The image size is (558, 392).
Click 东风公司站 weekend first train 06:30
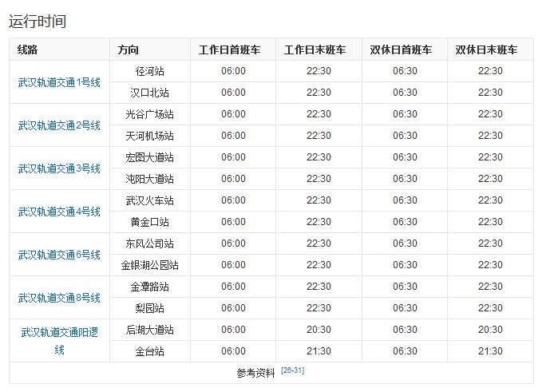(x=405, y=244)
